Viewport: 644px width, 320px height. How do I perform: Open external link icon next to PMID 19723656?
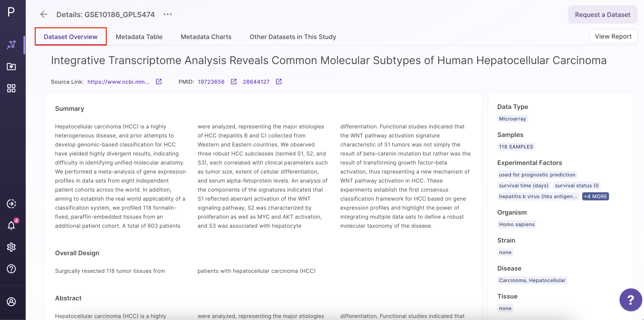pyautogui.click(x=234, y=81)
